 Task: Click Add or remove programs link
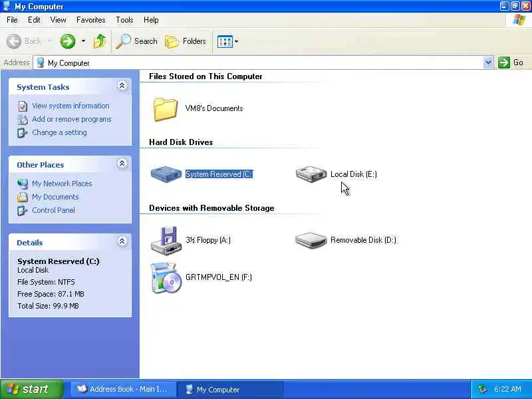click(x=72, y=119)
